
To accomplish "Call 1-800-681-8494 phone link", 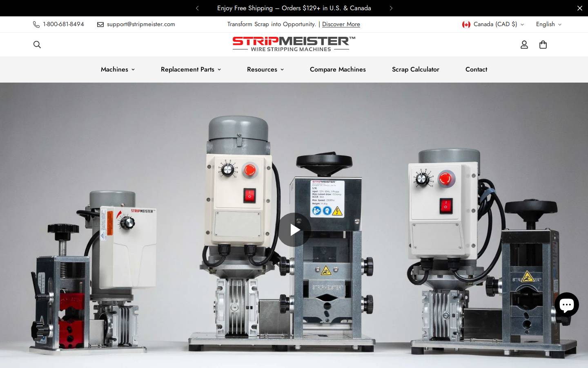I will pyautogui.click(x=63, y=24).
